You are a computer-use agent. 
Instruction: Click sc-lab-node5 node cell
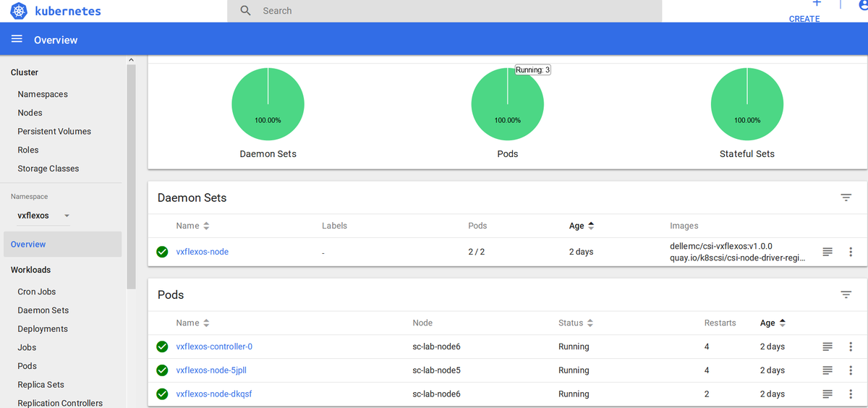[436, 370]
